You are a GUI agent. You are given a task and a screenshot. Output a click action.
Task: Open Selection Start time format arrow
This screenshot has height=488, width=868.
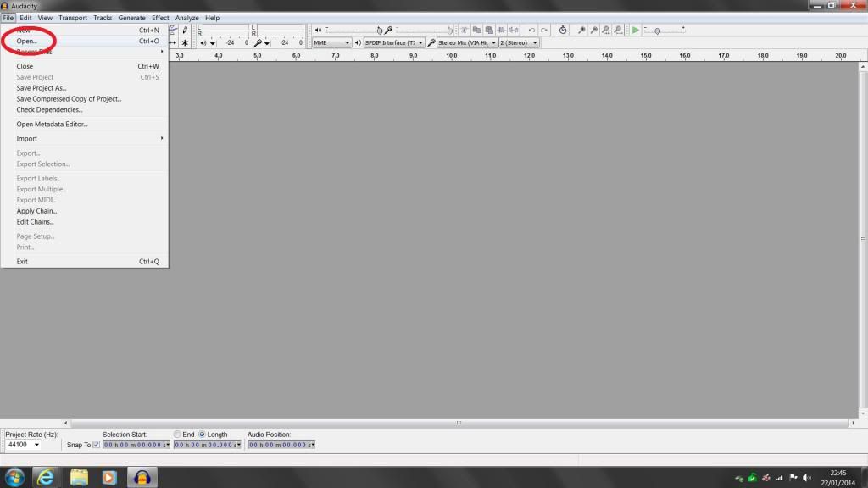pyautogui.click(x=167, y=444)
